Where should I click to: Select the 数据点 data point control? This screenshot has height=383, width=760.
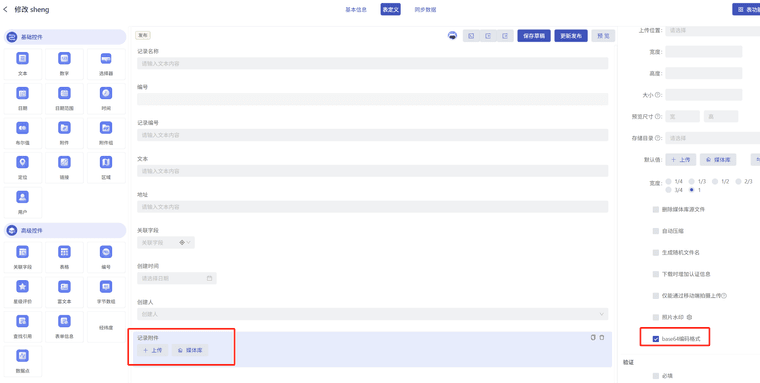23,361
